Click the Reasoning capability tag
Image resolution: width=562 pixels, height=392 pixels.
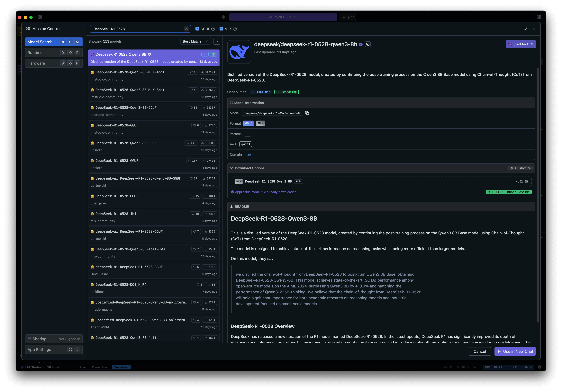286,92
